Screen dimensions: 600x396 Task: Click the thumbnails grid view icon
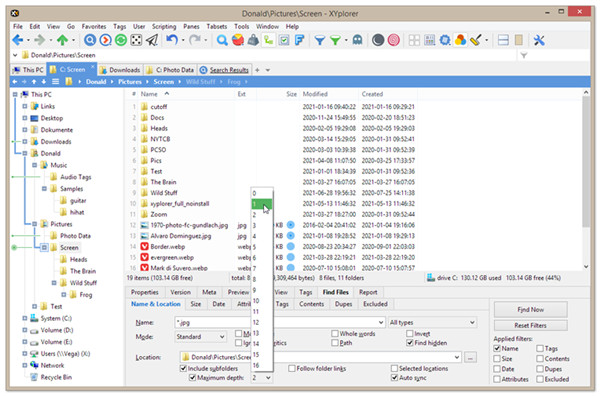pyautogui.click(x=414, y=40)
